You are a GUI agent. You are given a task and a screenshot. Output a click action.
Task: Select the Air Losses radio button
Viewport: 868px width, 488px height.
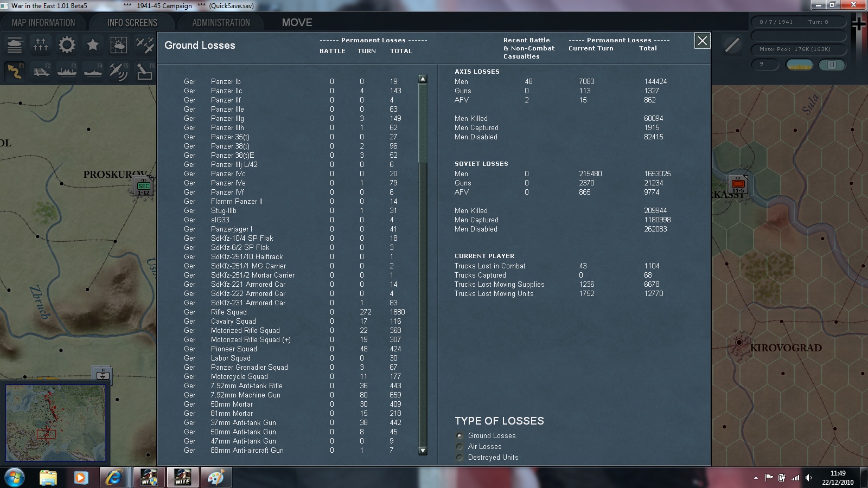pyautogui.click(x=459, y=446)
